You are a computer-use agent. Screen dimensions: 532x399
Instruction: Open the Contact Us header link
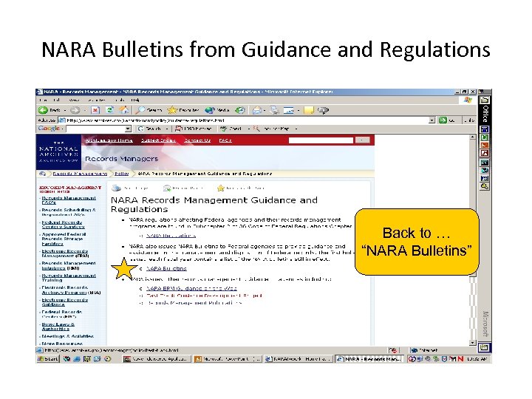(x=197, y=140)
